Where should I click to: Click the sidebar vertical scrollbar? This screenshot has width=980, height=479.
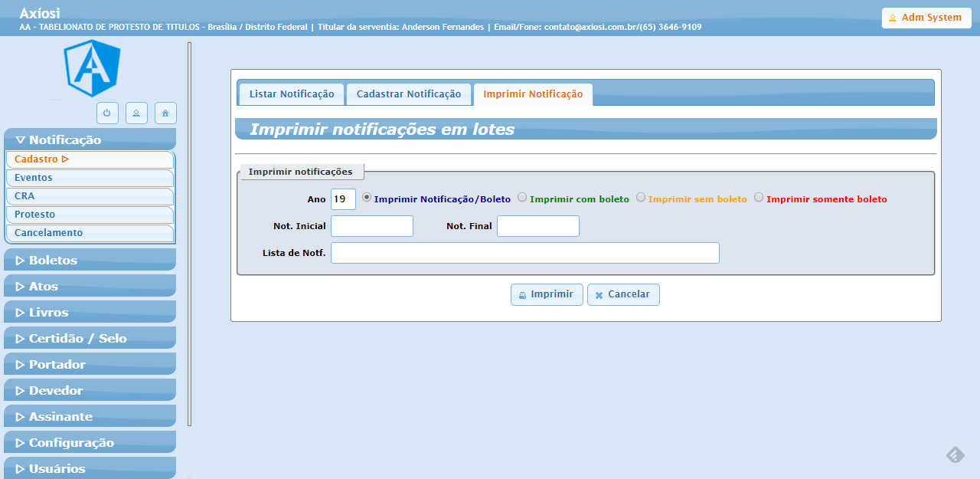(x=189, y=230)
